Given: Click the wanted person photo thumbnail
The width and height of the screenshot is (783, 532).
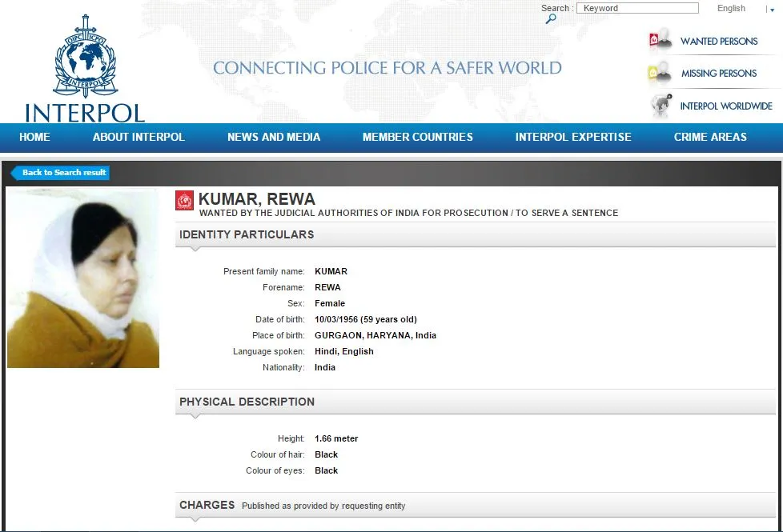Looking at the screenshot, I should pyautogui.click(x=83, y=278).
